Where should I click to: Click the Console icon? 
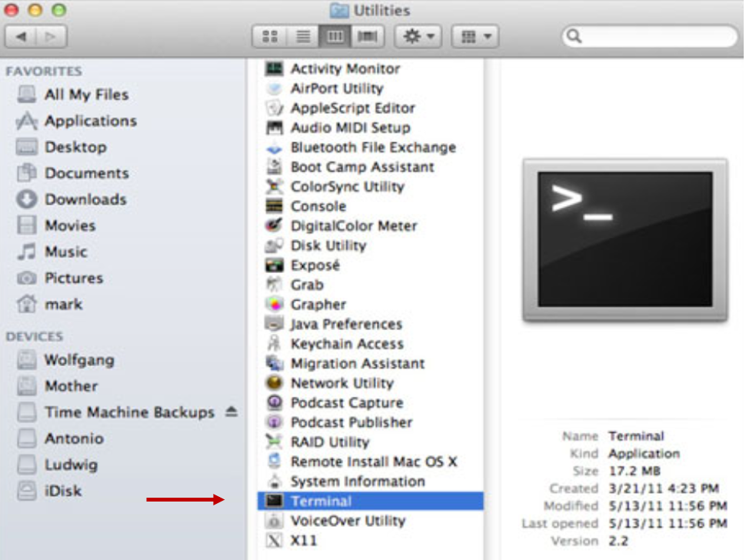point(275,206)
